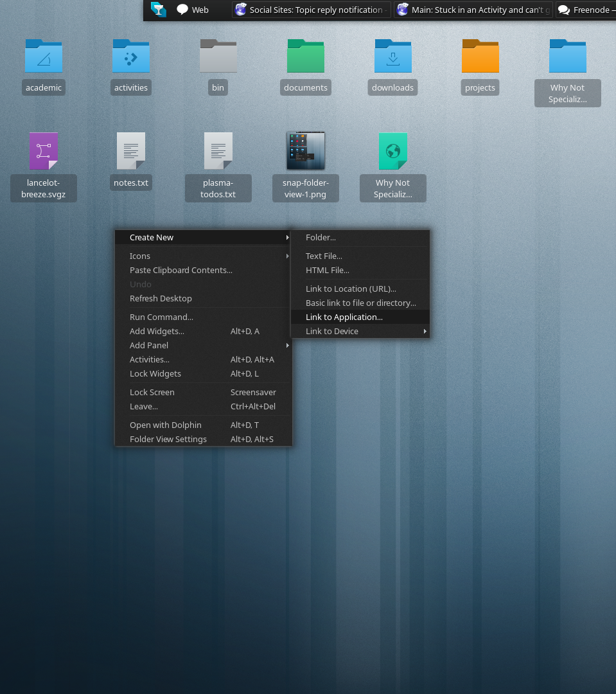Select the notes.txt file icon

click(131, 152)
